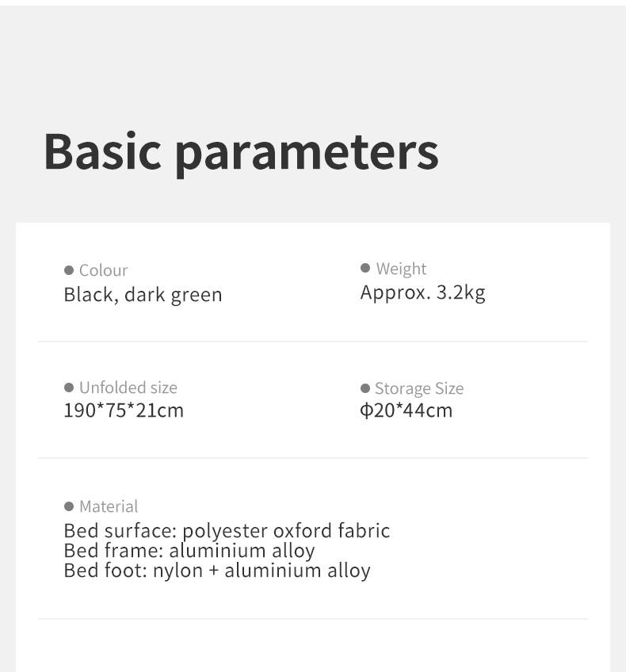The width and height of the screenshot is (626, 672).
Task: Select the Material label
Action: (x=109, y=506)
